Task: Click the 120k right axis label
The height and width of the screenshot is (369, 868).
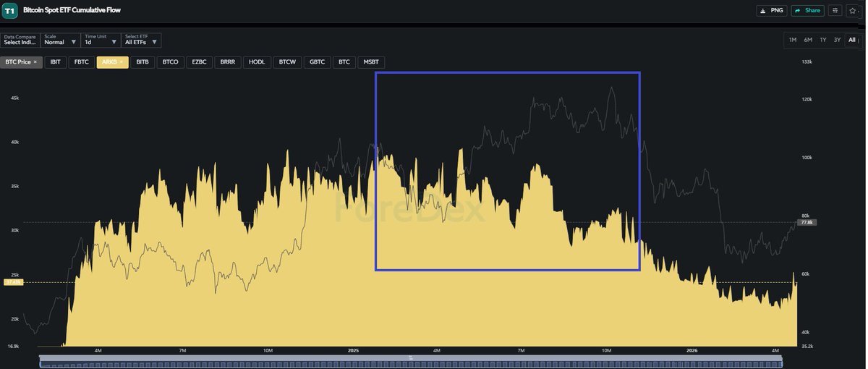Action: [x=807, y=98]
